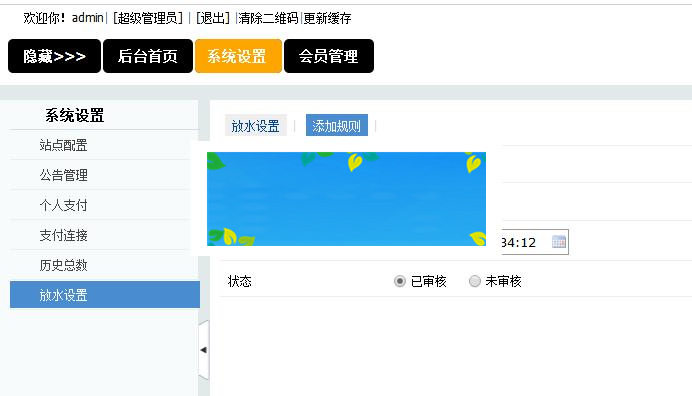
Task: Click the blue leaf banner image
Action: (346, 199)
